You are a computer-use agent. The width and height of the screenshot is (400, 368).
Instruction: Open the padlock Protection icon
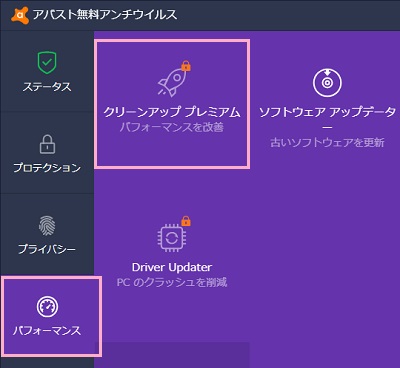[x=47, y=144]
